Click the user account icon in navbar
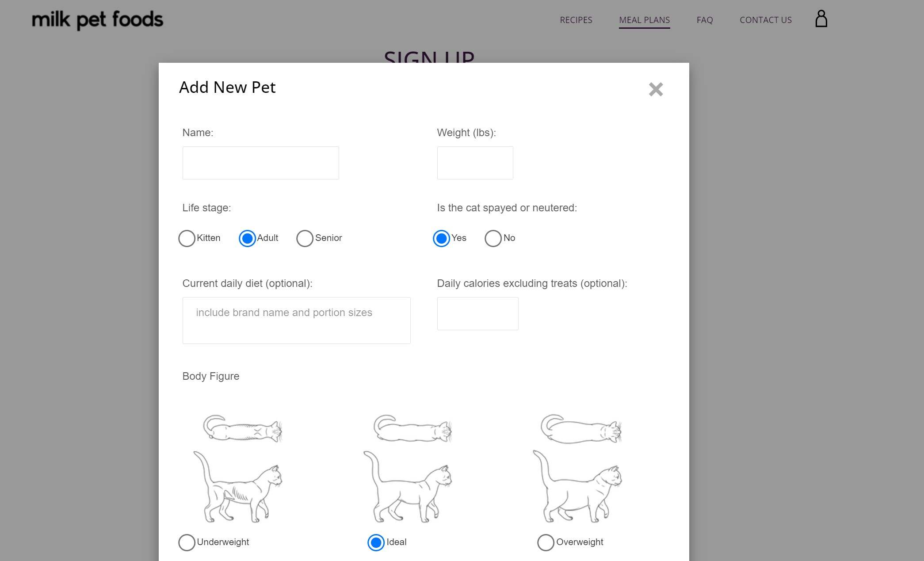Image resolution: width=924 pixels, height=561 pixels. point(821,19)
